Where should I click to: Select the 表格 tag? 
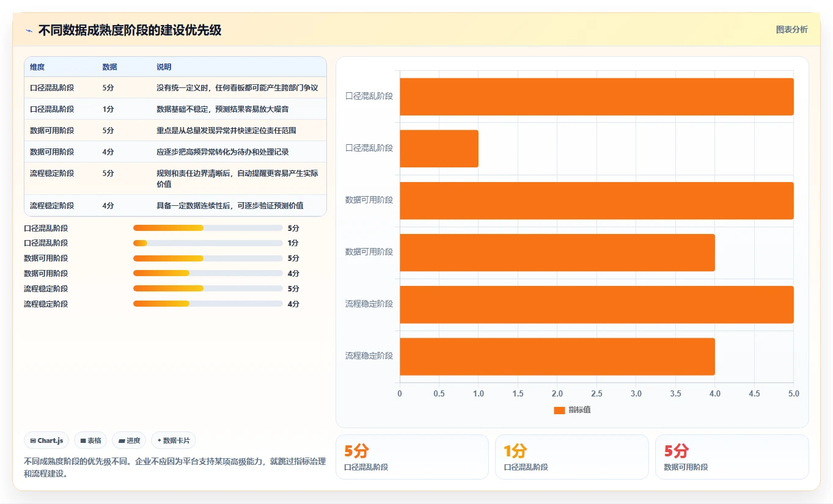click(x=90, y=440)
